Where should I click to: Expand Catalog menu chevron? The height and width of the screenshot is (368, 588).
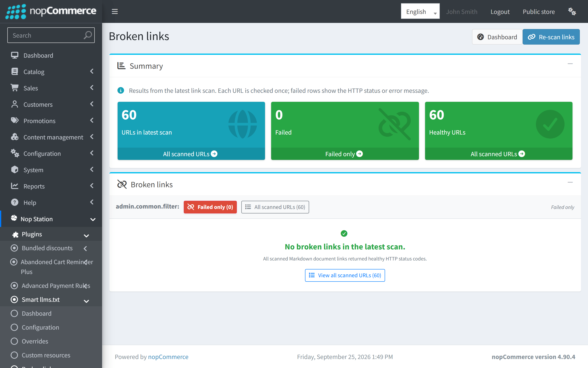(92, 71)
